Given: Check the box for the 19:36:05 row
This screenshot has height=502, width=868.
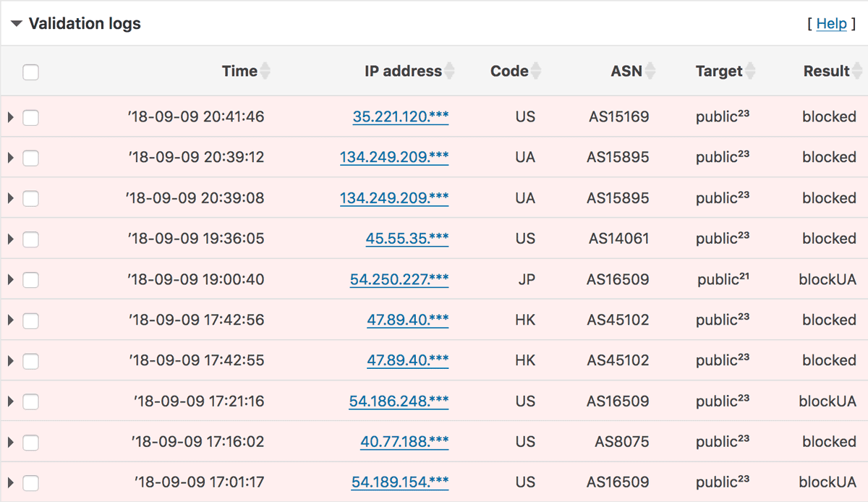Looking at the screenshot, I should [x=30, y=239].
